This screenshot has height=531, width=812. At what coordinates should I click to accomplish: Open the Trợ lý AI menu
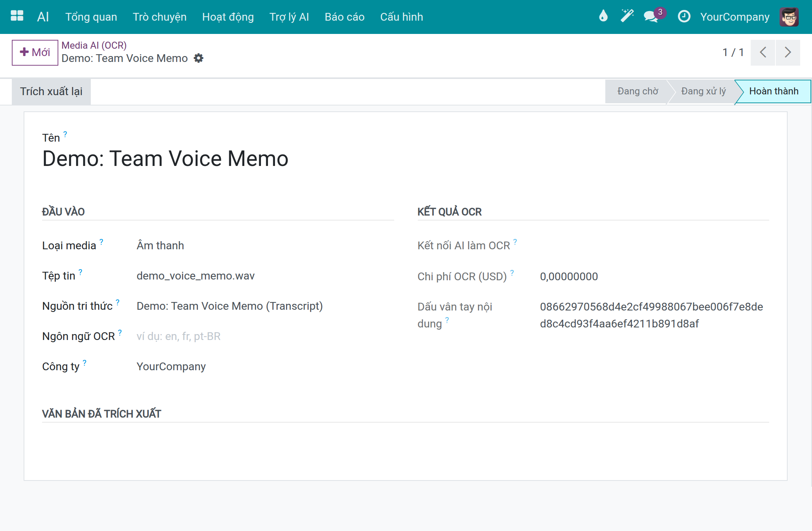(289, 17)
